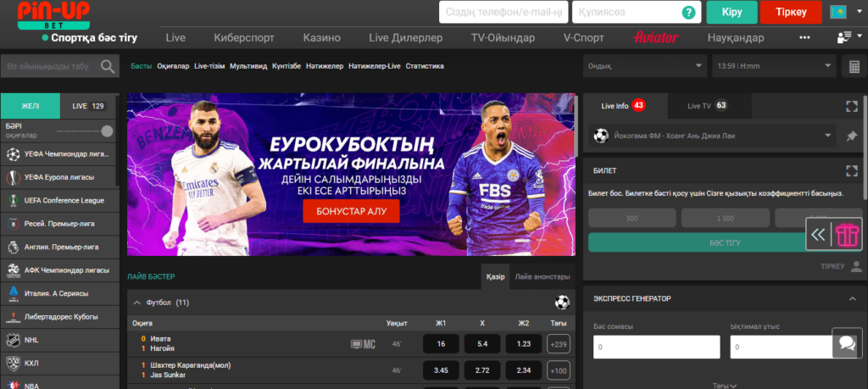
Task: Click the БӘС ТІГУ bet button
Action: [725, 242]
